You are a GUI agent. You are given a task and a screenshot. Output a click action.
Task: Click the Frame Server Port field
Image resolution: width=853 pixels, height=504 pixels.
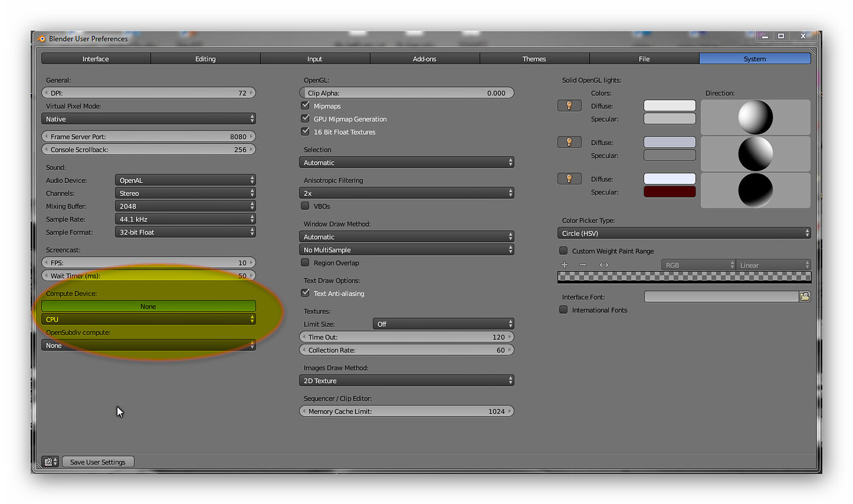click(x=148, y=136)
